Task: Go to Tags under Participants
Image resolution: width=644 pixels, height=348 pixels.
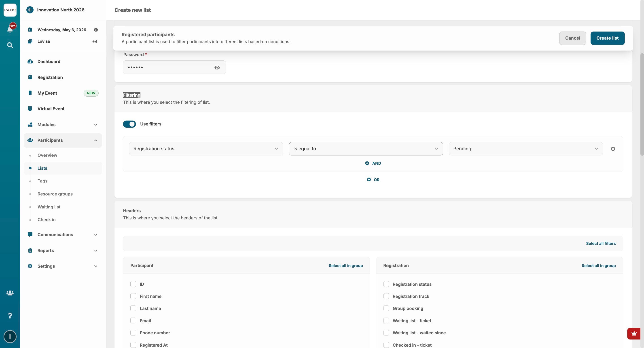Action: coord(42,181)
